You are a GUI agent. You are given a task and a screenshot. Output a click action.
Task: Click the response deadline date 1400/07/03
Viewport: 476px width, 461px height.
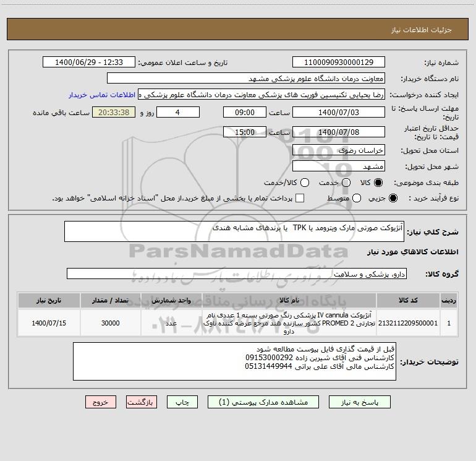pos(339,112)
